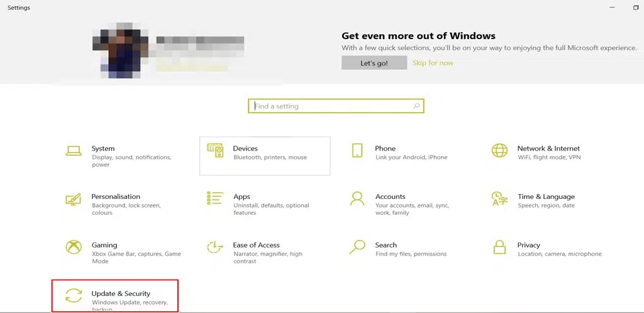Open the Personalisation title
The height and width of the screenshot is (313, 644).
(x=116, y=196)
